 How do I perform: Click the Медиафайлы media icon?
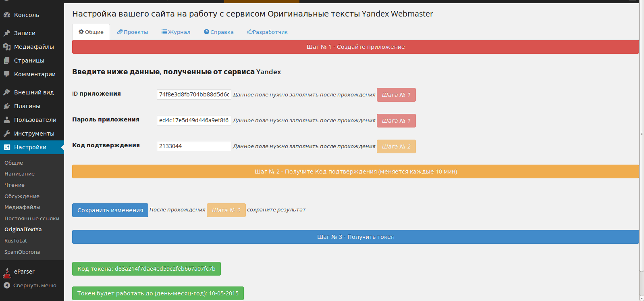click(x=7, y=47)
